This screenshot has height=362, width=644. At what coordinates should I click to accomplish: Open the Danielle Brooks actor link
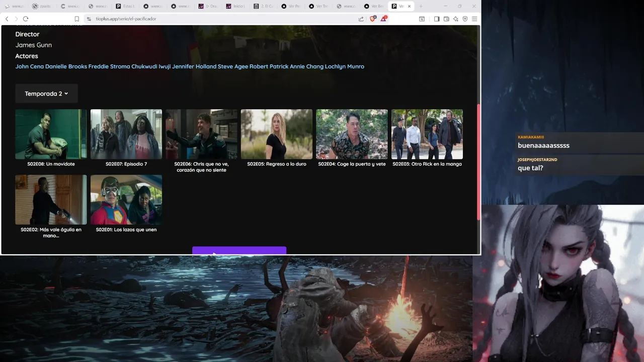(66, 66)
